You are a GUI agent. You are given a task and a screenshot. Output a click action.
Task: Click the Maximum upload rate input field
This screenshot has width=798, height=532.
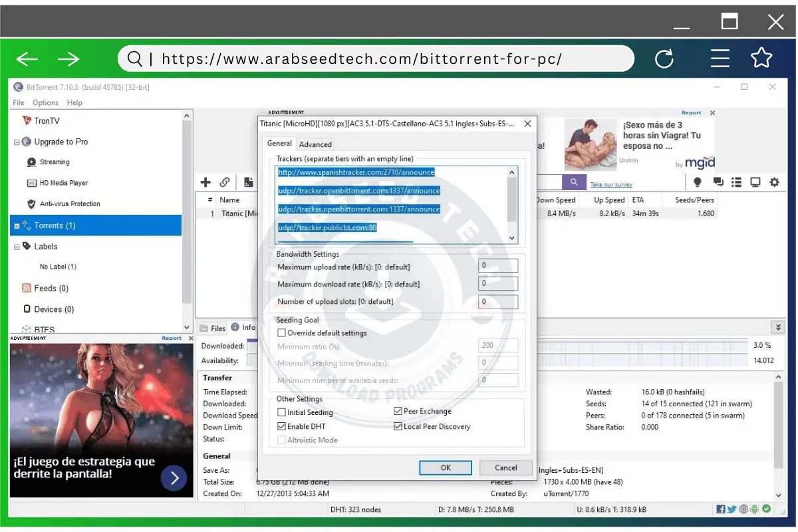(498, 266)
